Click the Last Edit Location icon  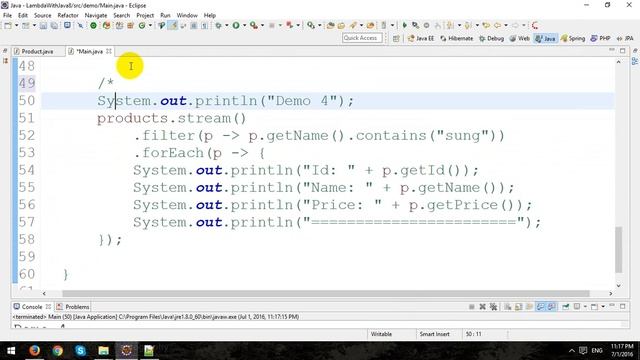click(486, 25)
